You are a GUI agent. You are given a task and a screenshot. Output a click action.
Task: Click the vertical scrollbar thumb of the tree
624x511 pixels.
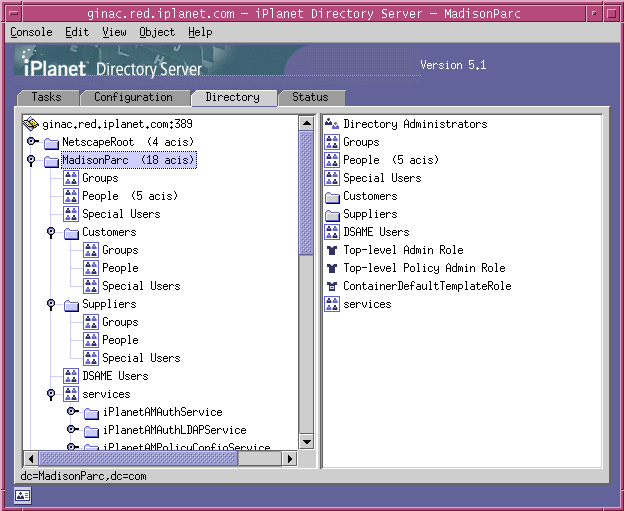[306, 193]
